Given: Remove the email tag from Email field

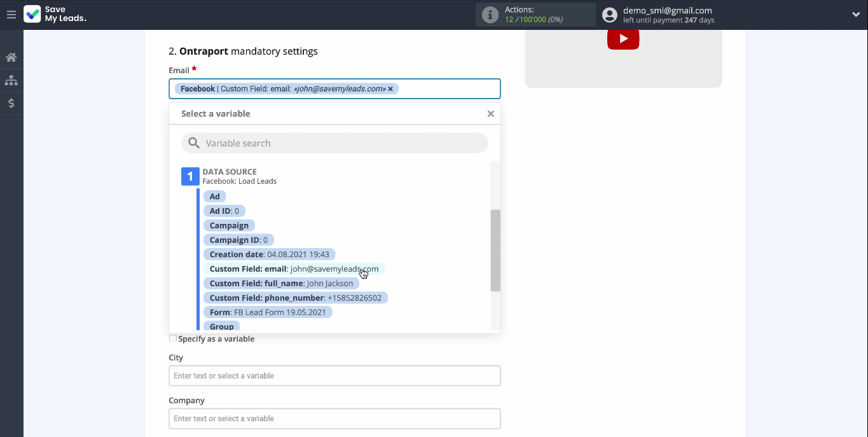Looking at the screenshot, I should [390, 89].
